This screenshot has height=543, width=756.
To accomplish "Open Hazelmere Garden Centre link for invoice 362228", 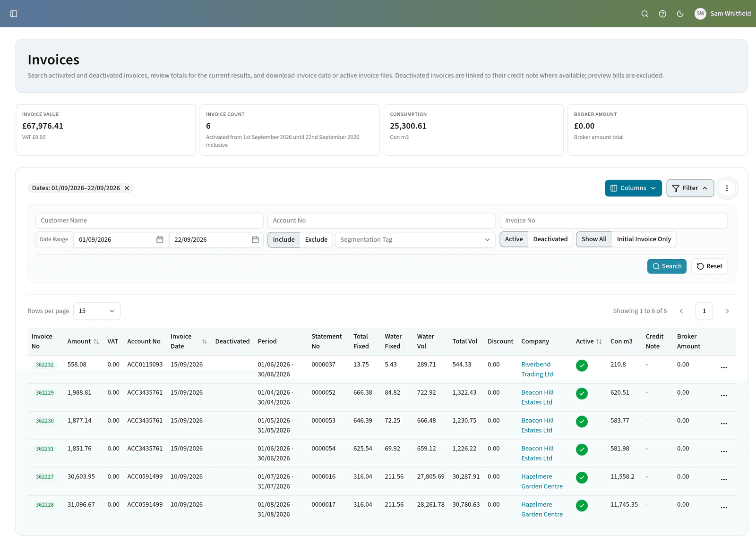I will (542, 509).
